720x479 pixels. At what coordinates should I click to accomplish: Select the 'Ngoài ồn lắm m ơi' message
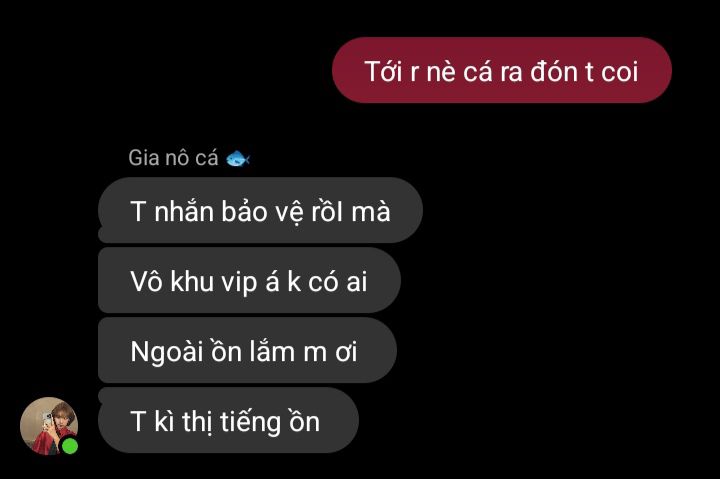tap(247, 350)
